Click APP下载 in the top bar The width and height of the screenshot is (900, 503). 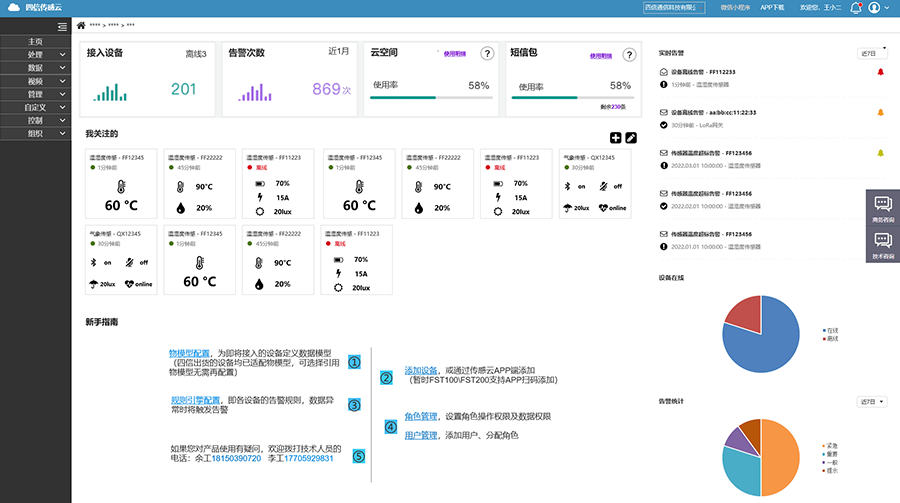[x=774, y=8]
